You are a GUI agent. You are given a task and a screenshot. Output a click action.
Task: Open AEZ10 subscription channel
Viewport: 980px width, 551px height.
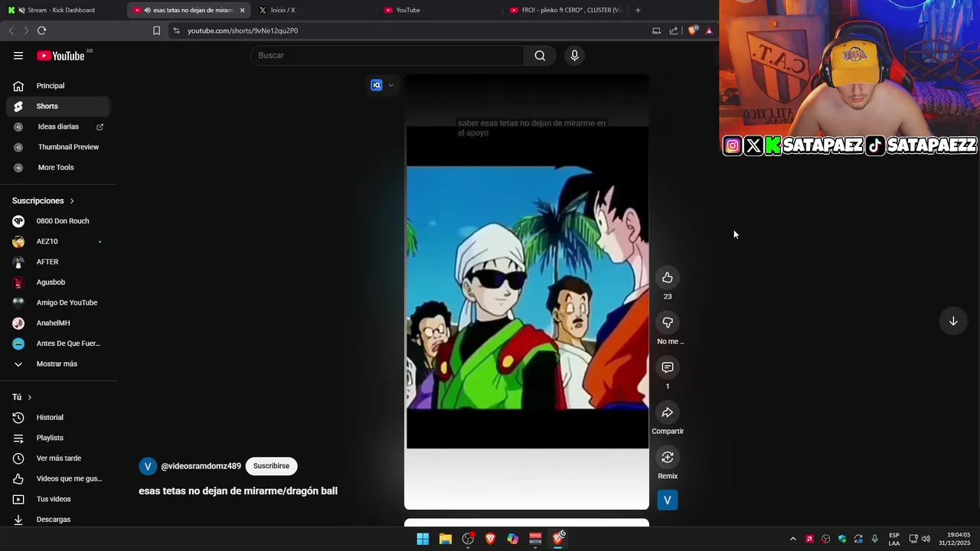pyautogui.click(x=57, y=241)
